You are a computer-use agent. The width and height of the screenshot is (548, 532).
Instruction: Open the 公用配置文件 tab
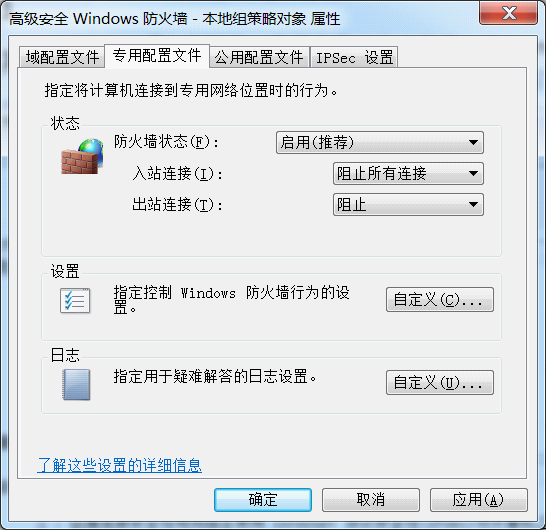pyautogui.click(x=259, y=57)
